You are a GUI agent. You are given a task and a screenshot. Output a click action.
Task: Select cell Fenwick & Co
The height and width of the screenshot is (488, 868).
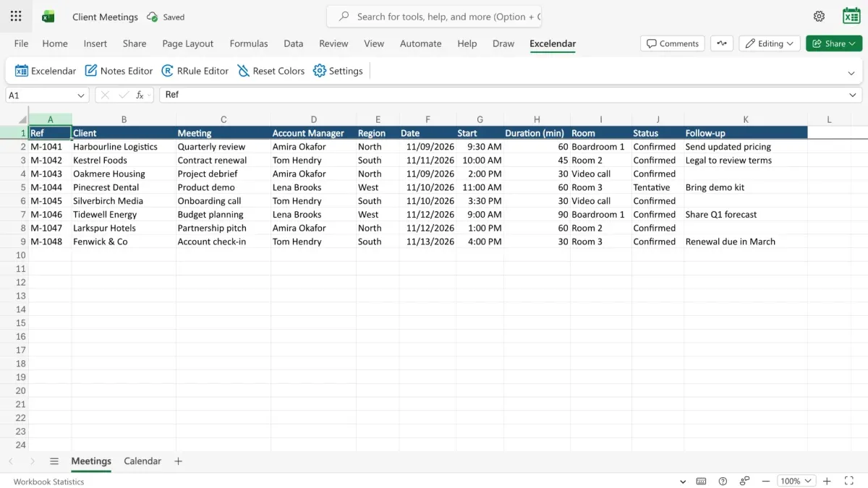point(124,241)
